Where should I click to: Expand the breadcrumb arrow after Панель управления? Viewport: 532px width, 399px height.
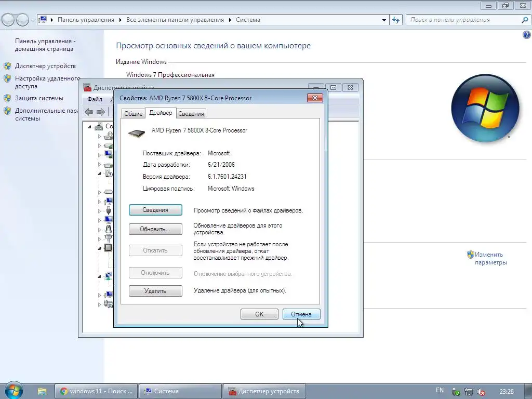click(120, 20)
